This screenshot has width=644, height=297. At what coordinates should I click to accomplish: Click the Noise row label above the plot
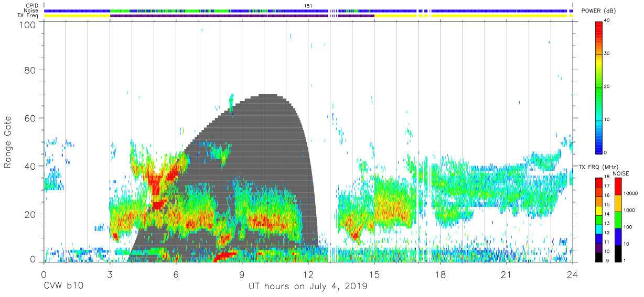(31, 10)
